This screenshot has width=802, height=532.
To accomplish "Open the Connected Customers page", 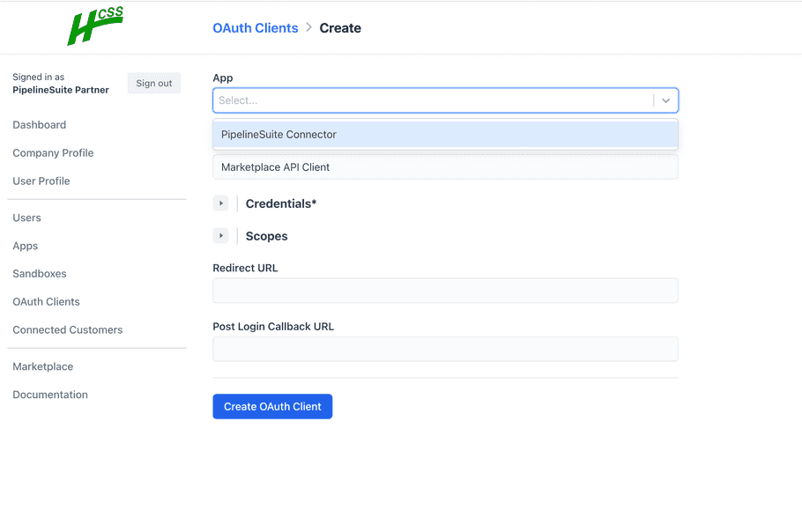I will point(67,329).
